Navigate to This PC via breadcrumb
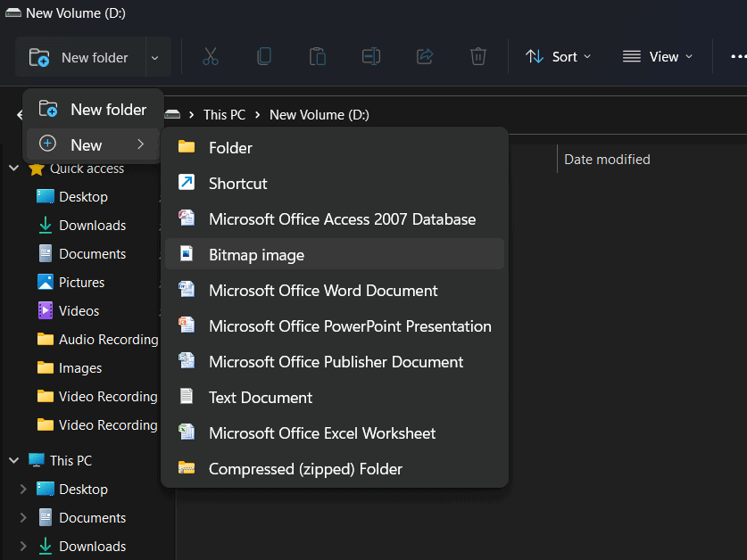This screenshot has width=747, height=560. coord(224,114)
